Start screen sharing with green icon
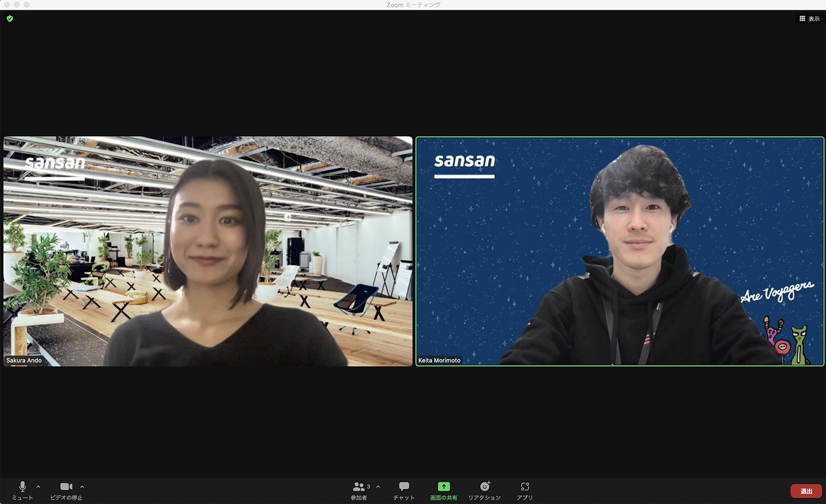This screenshot has width=826, height=504. (443, 486)
